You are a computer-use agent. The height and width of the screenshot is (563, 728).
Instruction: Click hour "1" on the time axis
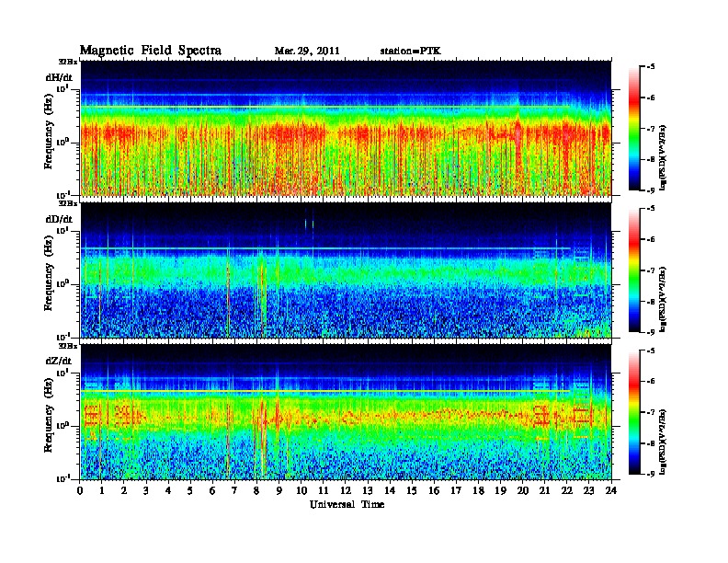pyautogui.click(x=102, y=490)
